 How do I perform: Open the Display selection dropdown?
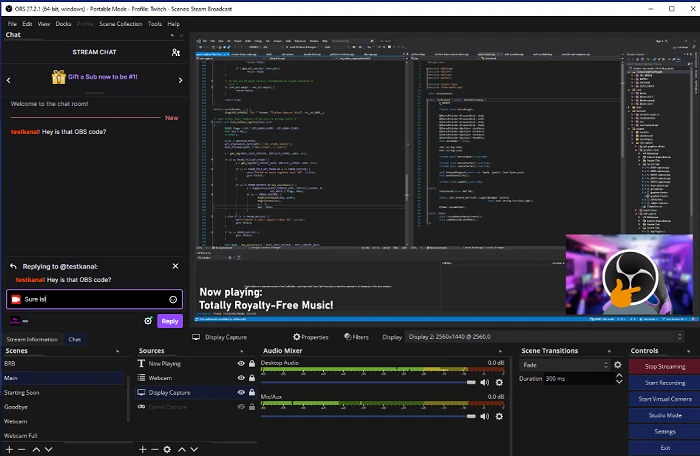click(544, 337)
